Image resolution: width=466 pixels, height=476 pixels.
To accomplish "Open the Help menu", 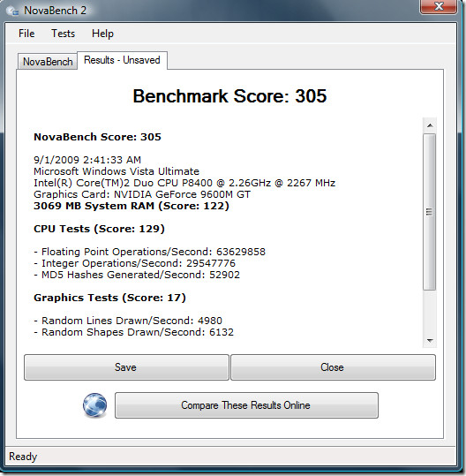I will point(102,34).
